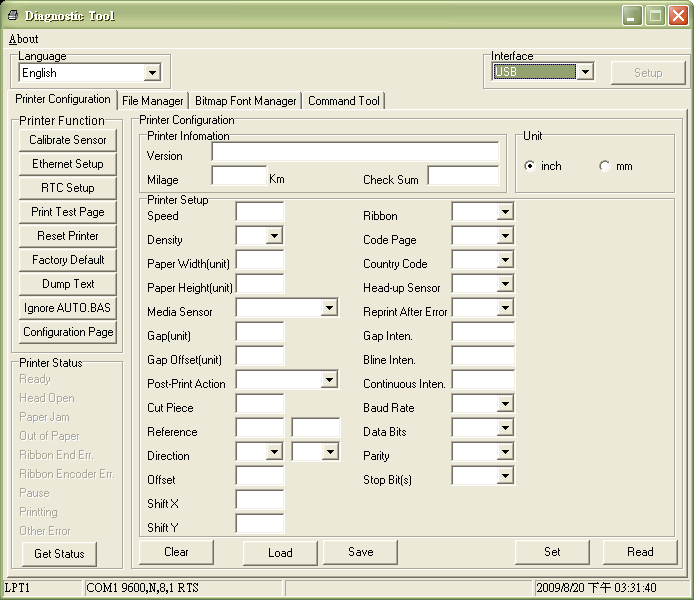Click the Dump Text button

(68, 284)
